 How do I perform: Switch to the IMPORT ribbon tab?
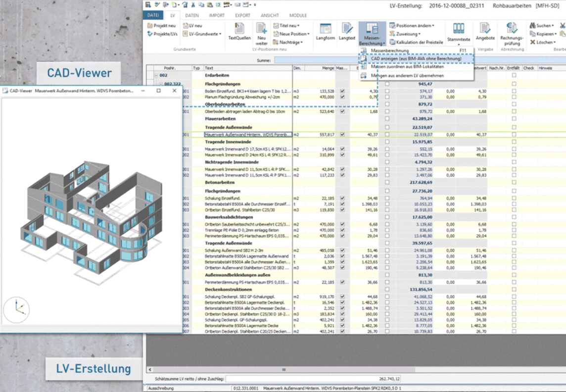click(x=217, y=15)
